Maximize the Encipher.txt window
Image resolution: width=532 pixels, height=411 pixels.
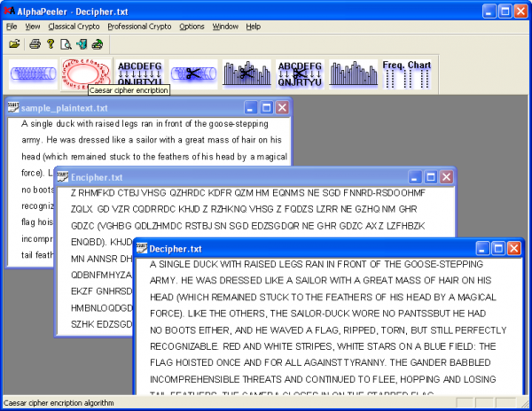coord(431,177)
